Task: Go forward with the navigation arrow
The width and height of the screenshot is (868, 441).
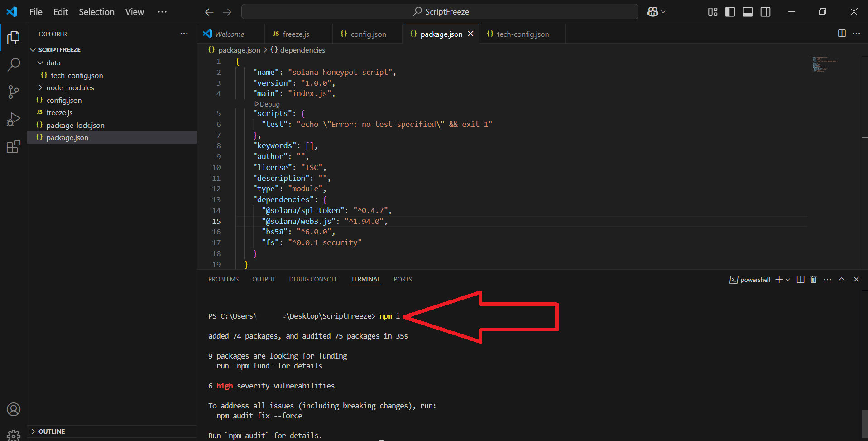Action: pyautogui.click(x=227, y=12)
